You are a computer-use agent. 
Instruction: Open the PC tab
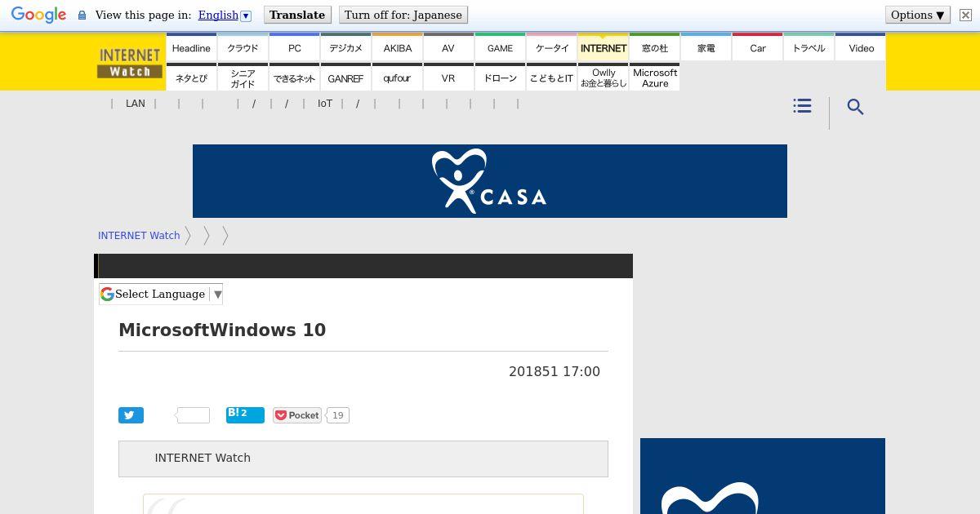point(294,48)
